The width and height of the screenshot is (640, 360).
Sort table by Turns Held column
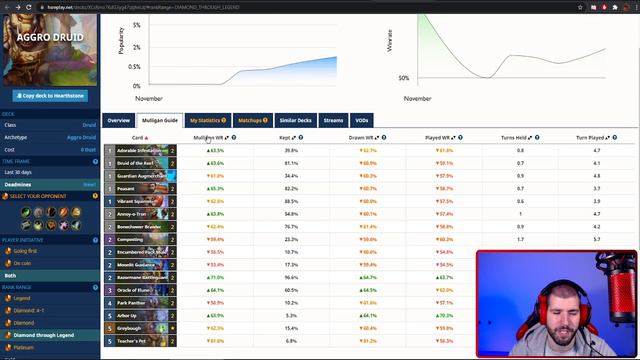point(517,138)
